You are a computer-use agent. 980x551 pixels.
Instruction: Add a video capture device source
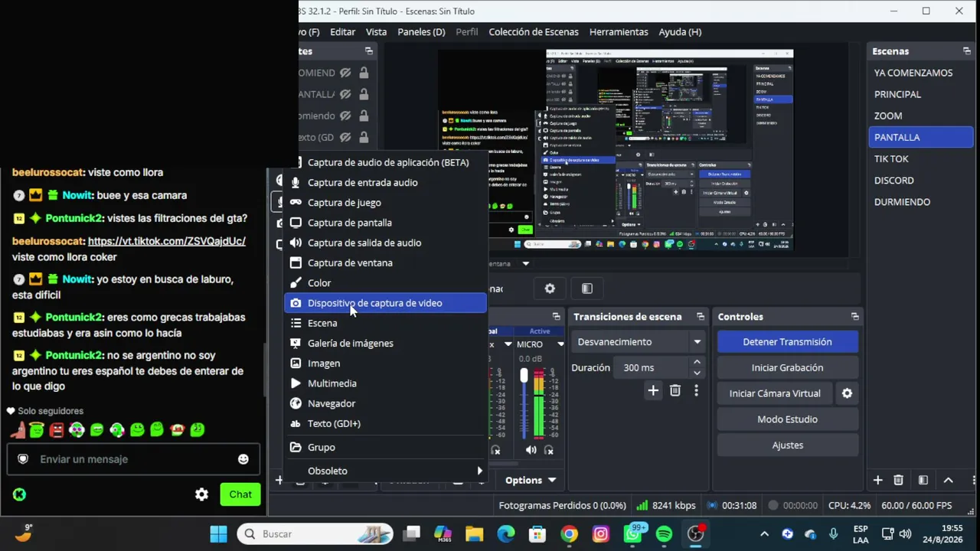point(385,303)
